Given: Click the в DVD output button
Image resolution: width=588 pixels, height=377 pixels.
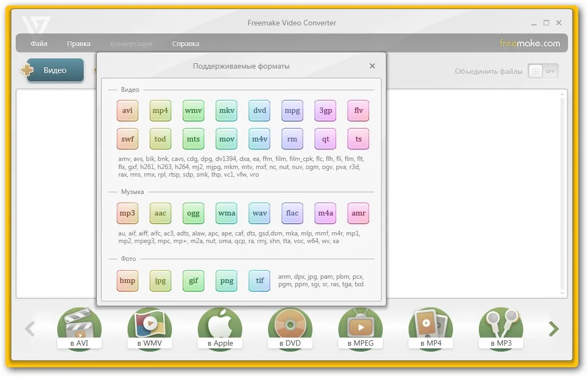Looking at the screenshot, I should [290, 329].
